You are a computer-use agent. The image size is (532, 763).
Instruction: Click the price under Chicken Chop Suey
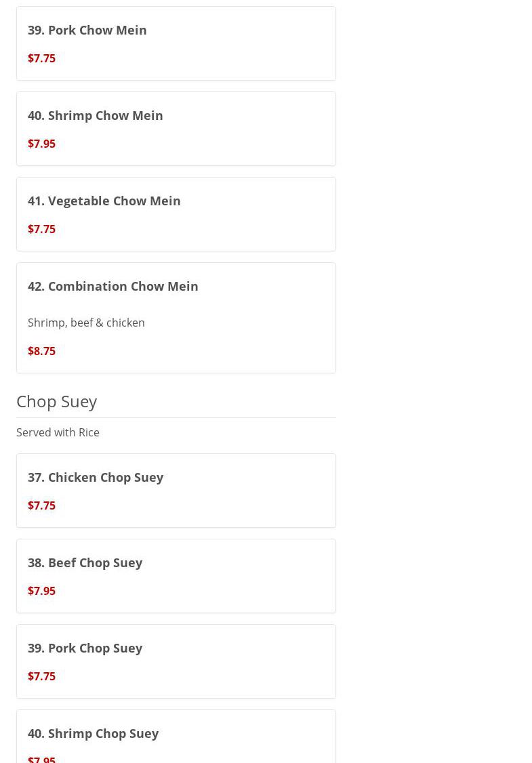point(41,506)
